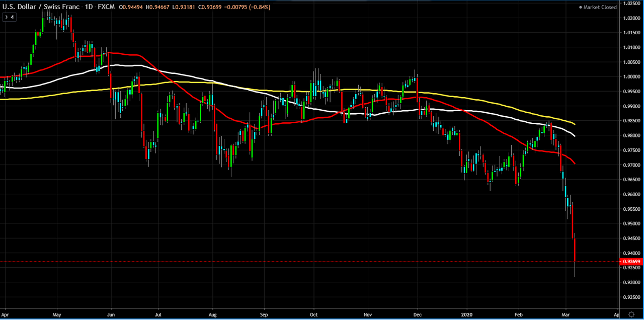Click the 0.98000 price axis label
The image size is (644, 320).
pyautogui.click(x=631, y=135)
